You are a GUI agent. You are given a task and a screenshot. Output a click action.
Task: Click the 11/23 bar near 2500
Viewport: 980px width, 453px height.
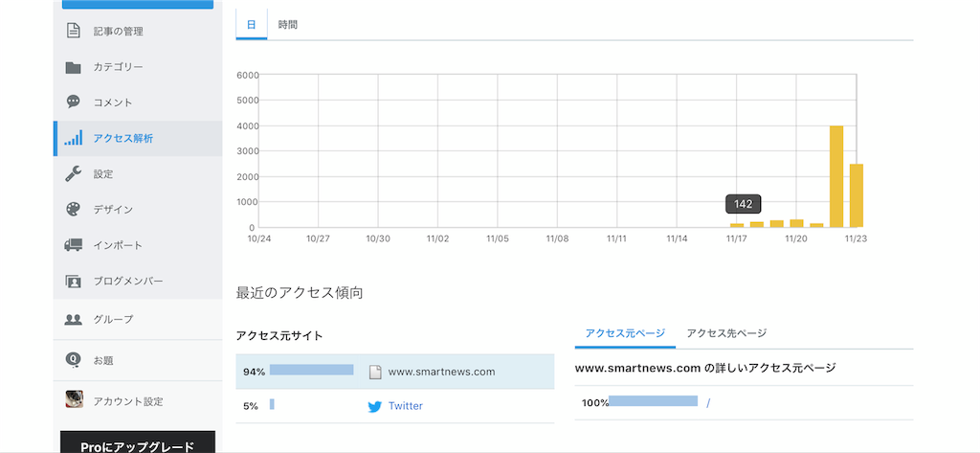[x=857, y=195]
